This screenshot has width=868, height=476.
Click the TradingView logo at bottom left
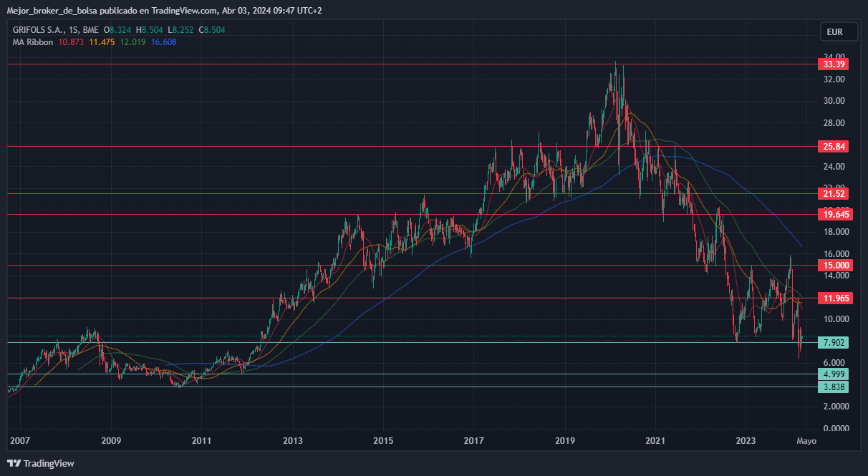pyautogui.click(x=41, y=463)
